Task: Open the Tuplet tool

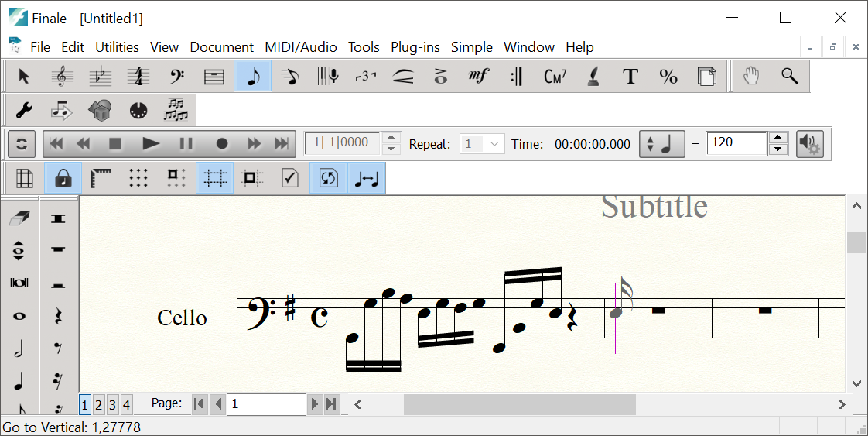Action: point(365,76)
